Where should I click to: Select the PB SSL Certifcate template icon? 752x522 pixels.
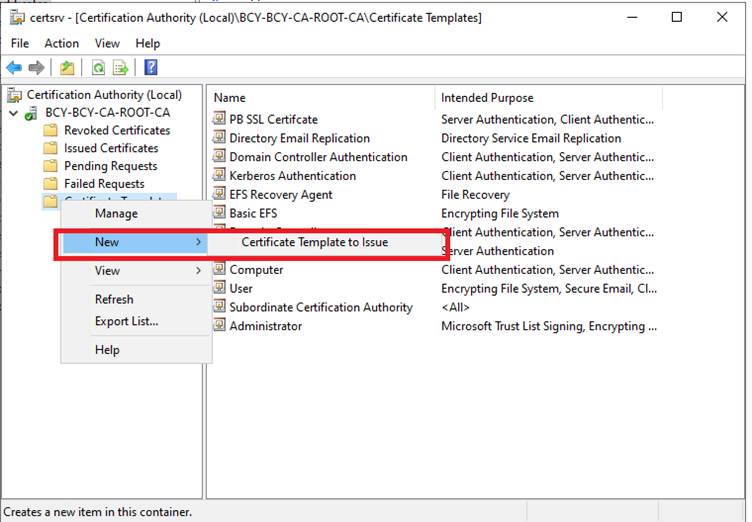tap(220, 120)
